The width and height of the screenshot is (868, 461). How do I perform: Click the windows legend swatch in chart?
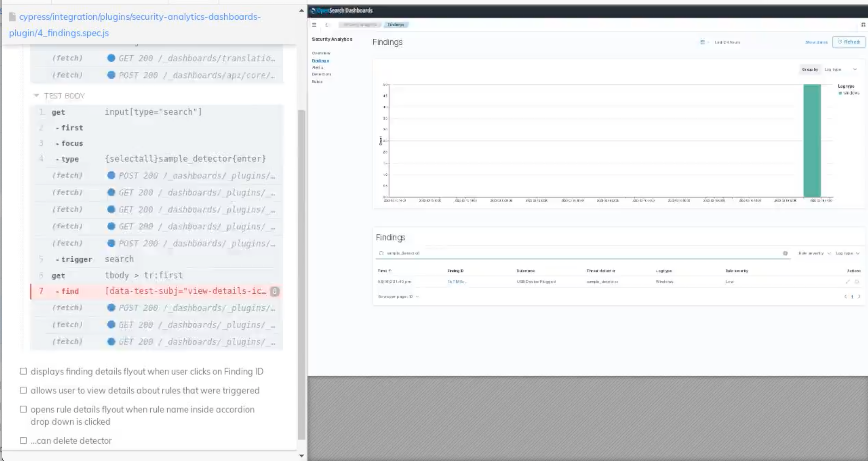coord(840,93)
